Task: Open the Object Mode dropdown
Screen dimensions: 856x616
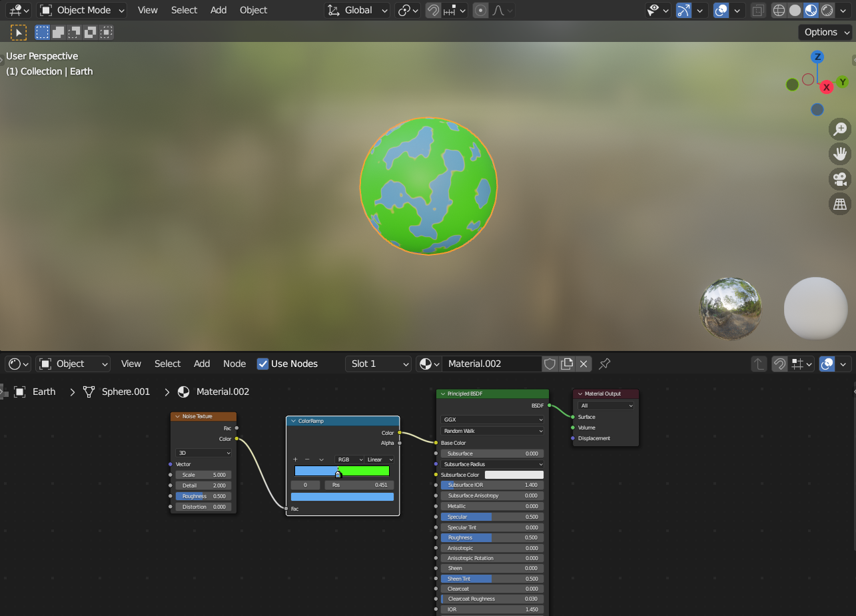Action: click(x=83, y=11)
